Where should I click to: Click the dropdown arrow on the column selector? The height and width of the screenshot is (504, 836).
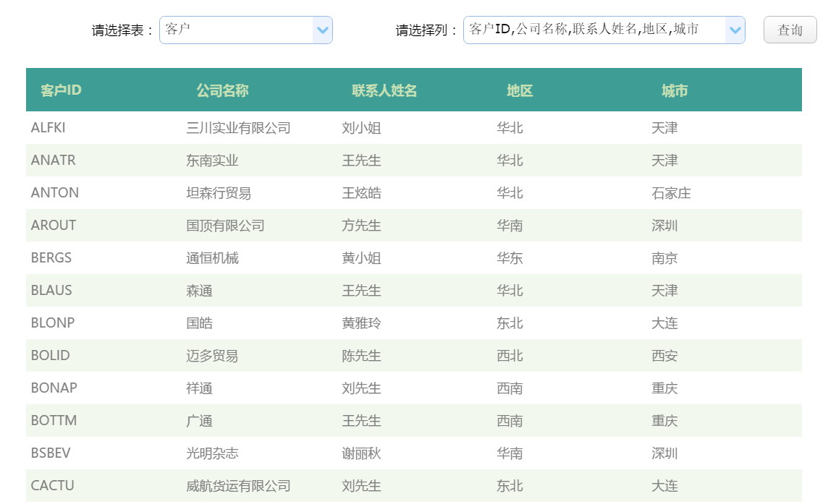[x=735, y=30]
